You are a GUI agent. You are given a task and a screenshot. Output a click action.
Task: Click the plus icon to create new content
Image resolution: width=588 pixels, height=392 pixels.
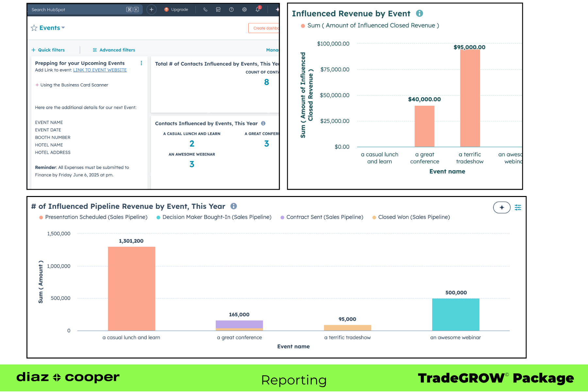click(151, 9)
